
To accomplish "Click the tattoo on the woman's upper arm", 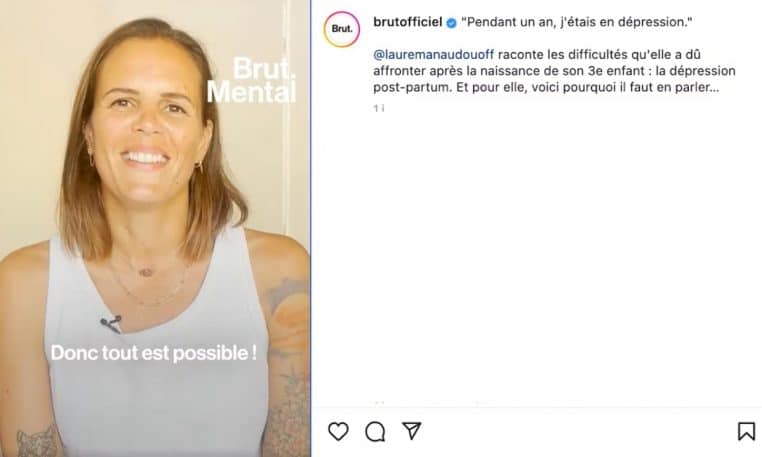I will click(x=289, y=311).
